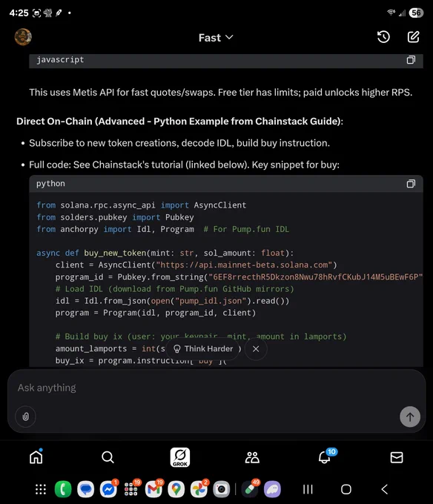The height and width of the screenshot is (504, 433).
Task: Copy the python code block
Action: (x=411, y=184)
